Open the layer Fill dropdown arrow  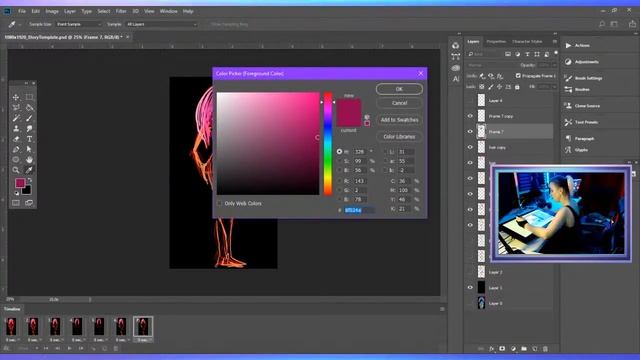pyautogui.click(x=554, y=87)
